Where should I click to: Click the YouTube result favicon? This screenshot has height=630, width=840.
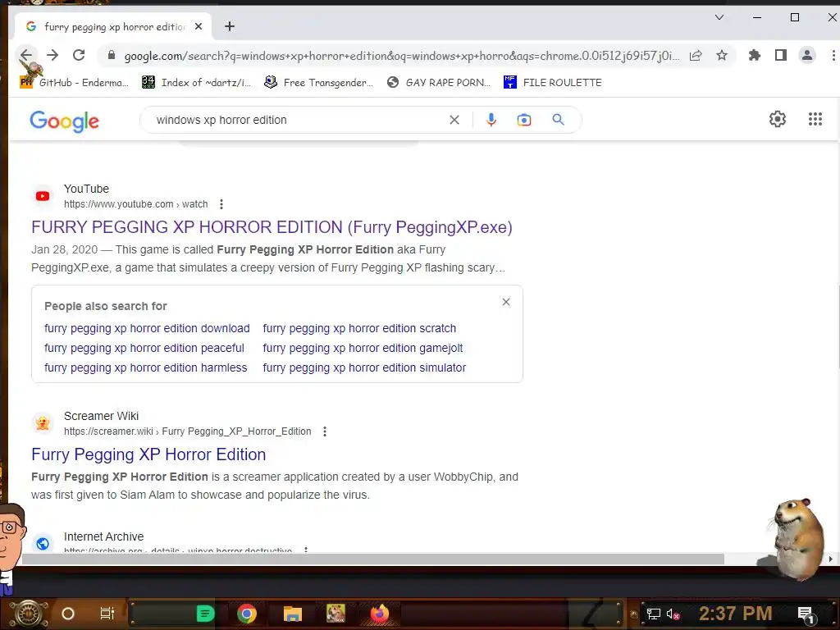(x=43, y=196)
